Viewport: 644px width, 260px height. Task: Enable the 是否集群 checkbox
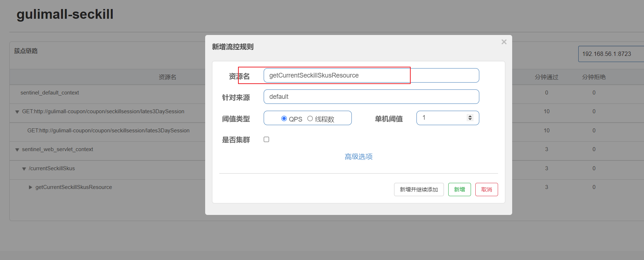coord(267,140)
